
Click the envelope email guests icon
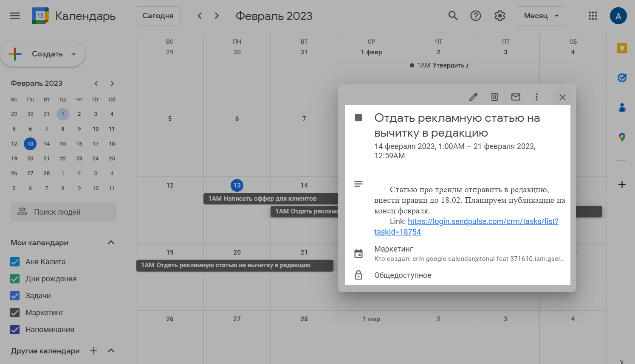coord(516,97)
